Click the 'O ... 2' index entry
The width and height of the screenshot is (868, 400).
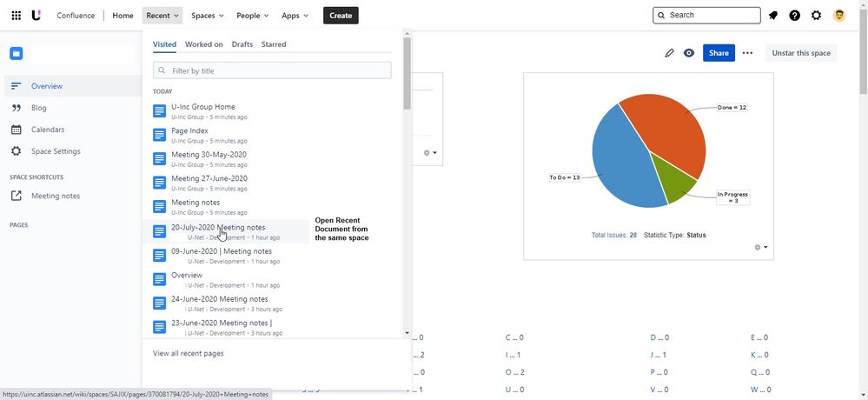coord(515,373)
